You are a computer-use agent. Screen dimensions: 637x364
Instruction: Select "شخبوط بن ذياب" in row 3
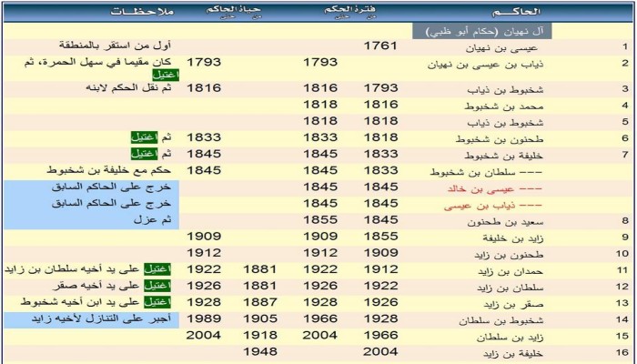pyautogui.click(x=505, y=90)
